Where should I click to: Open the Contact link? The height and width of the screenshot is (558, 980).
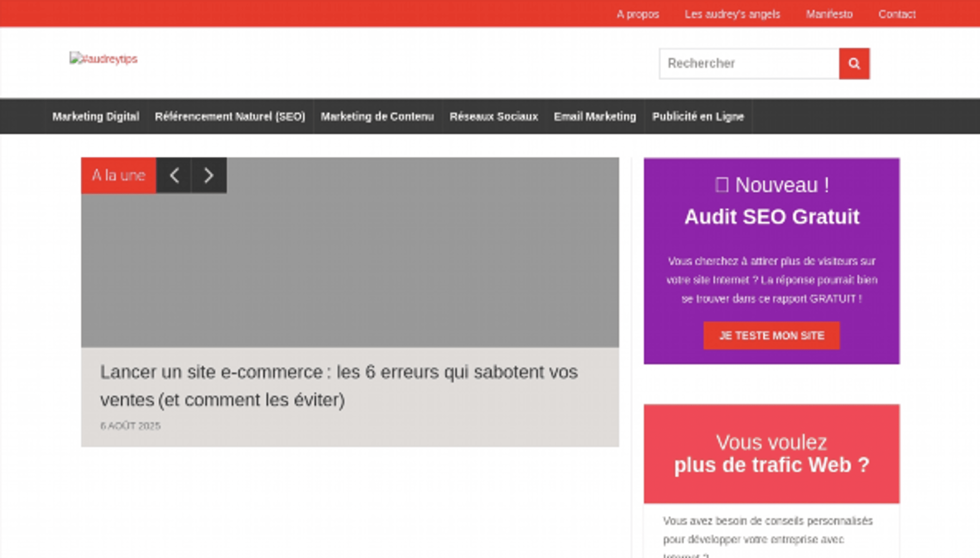pos(897,14)
